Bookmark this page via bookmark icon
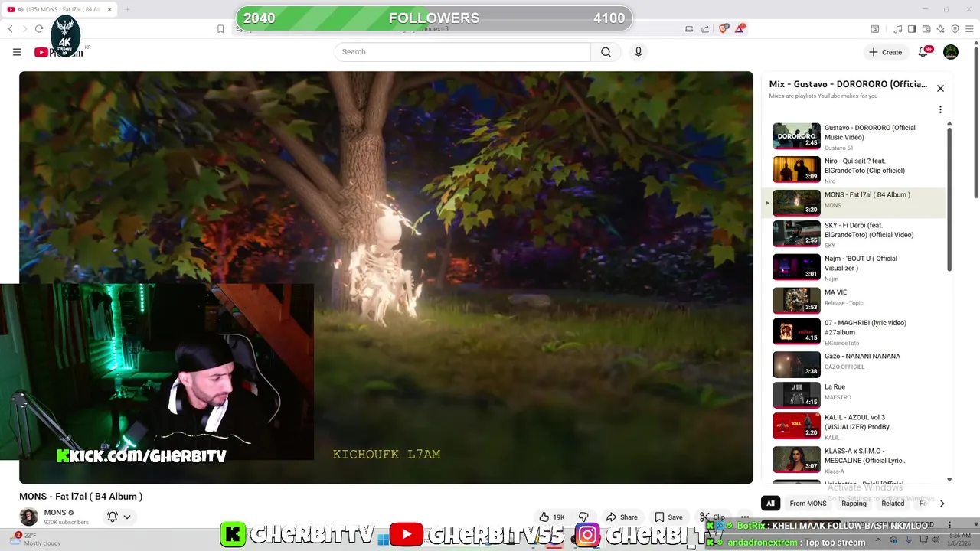 [220, 29]
